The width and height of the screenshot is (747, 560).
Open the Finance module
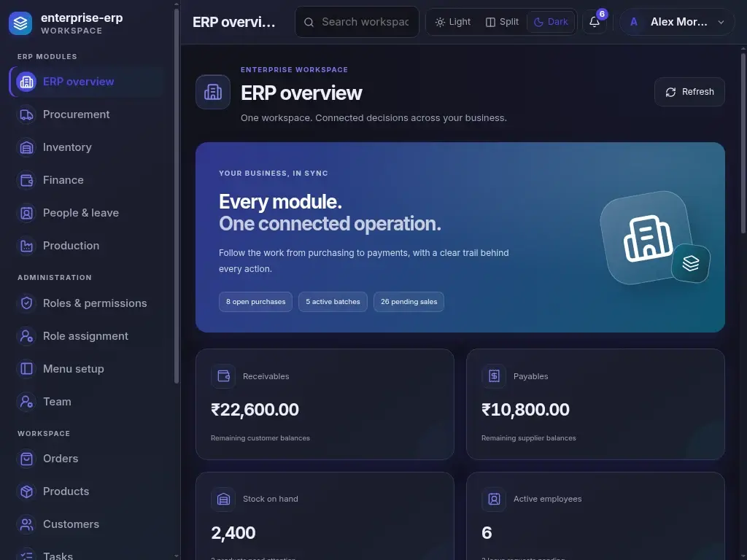click(x=87, y=181)
